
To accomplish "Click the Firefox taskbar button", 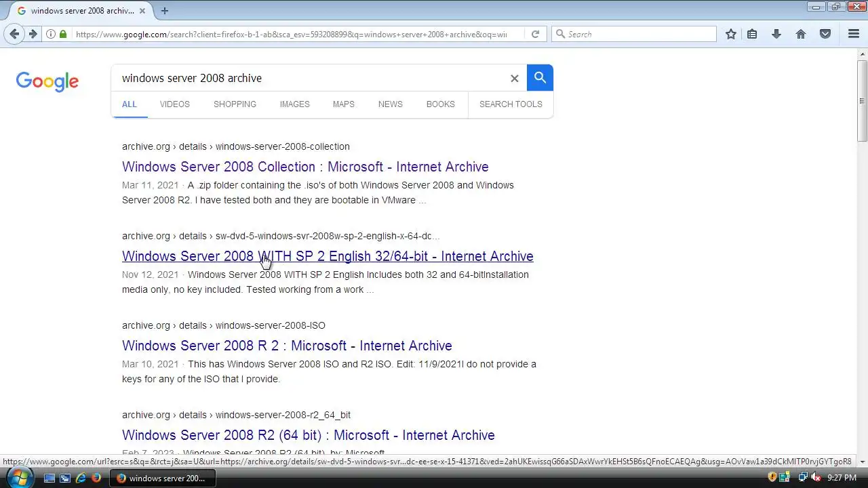I will 164,478.
